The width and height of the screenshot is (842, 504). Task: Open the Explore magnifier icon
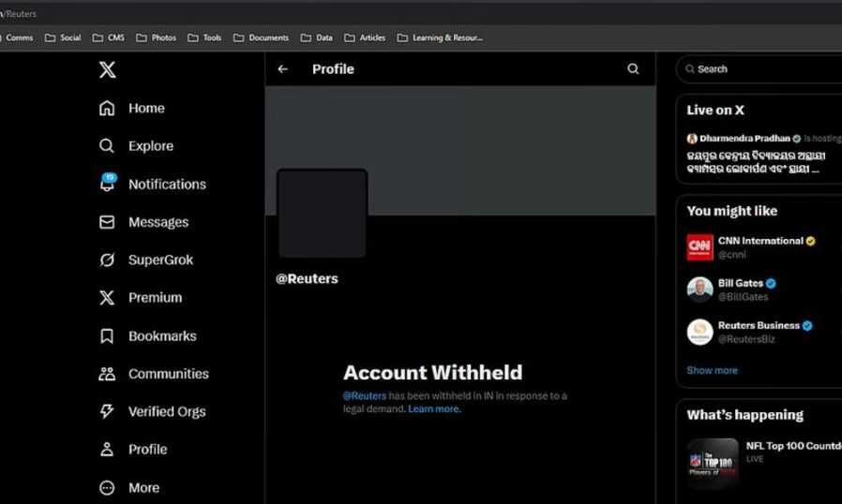pos(107,146)
